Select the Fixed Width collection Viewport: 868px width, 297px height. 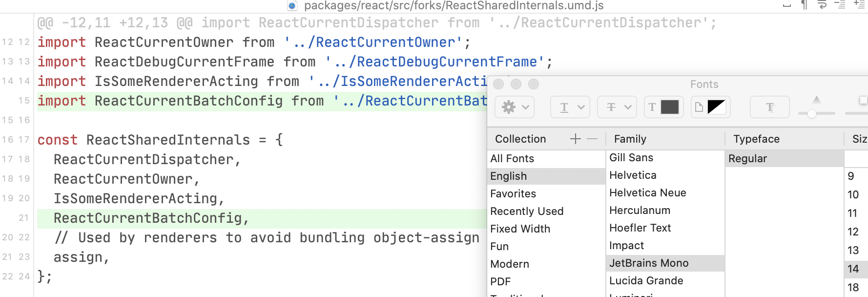[x=546, y=229]
